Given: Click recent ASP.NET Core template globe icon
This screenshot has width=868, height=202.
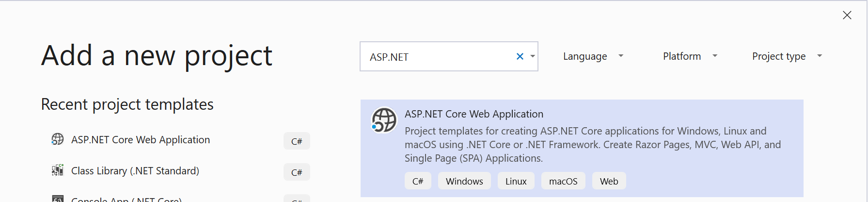Looking at the screenshot, I should pyautogui.click(x=58, y=139).
